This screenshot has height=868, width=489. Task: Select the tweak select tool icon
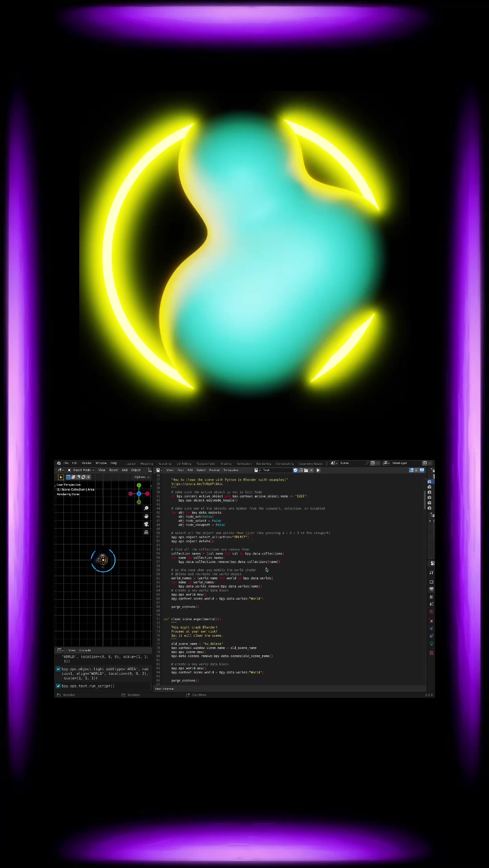(x=61, y=477)
